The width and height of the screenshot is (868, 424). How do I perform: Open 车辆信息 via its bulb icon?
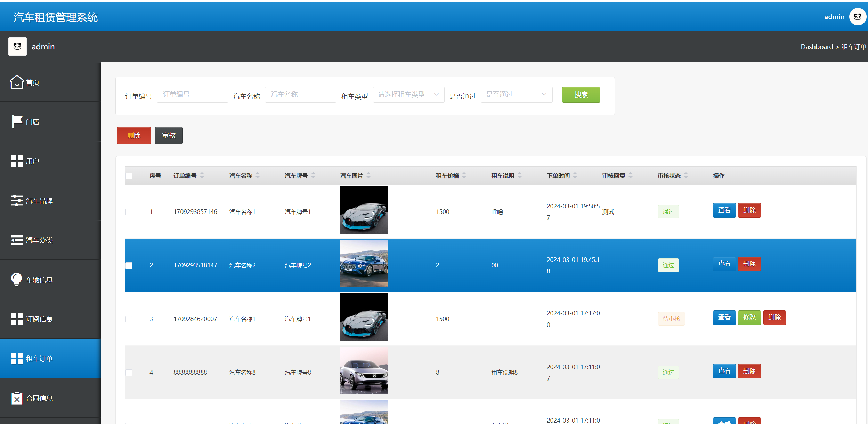pos(17,279)
